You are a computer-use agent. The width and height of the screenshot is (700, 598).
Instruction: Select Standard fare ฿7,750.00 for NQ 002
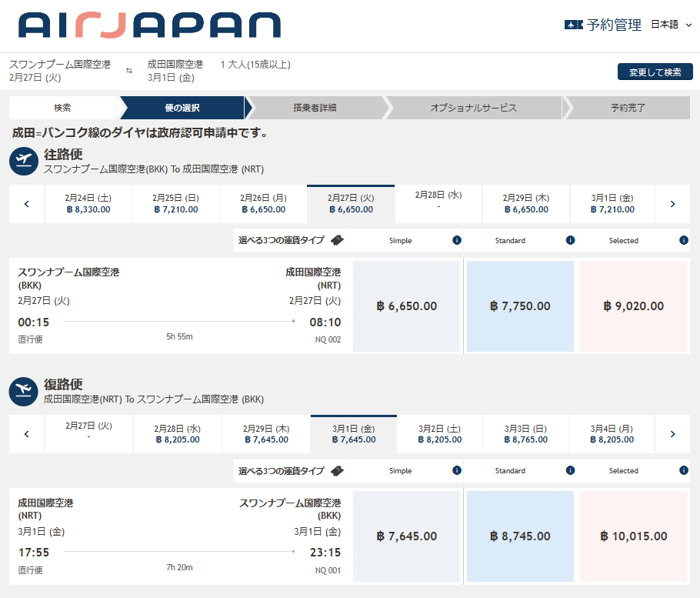point(520,306)
